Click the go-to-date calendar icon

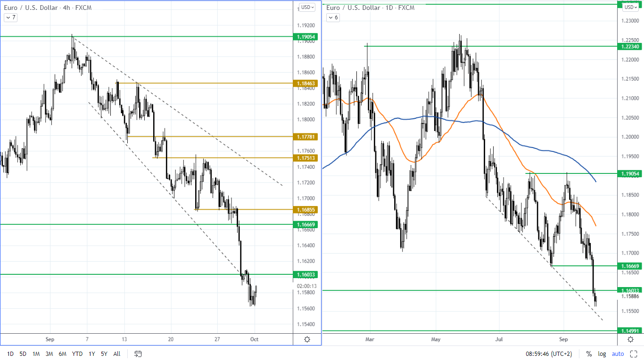[138, 354]
